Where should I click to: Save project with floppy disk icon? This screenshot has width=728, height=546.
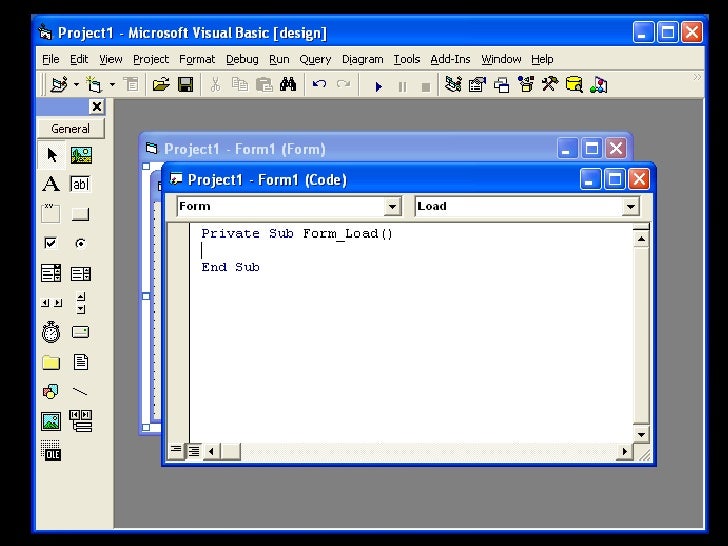186,85
